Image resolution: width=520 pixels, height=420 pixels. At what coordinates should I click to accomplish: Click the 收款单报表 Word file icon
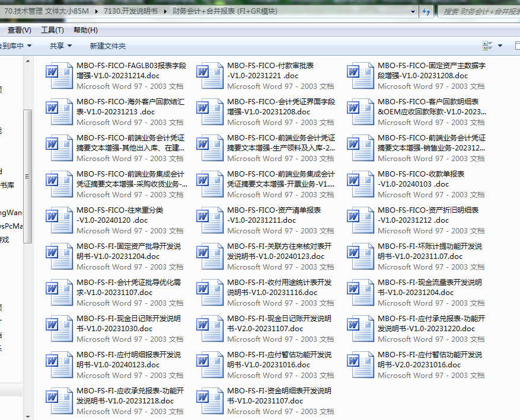point(360,184)
